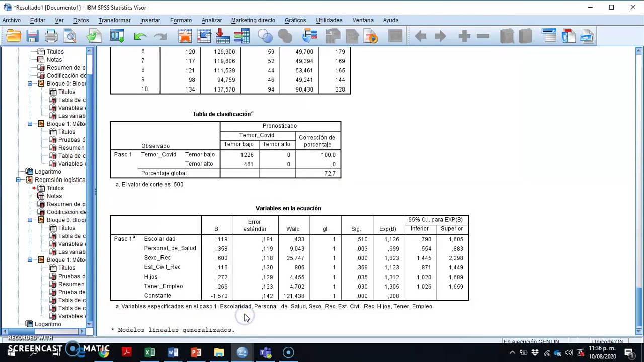
Task: Open file using the folder toolbar icon
Action: tap(14, 36)
